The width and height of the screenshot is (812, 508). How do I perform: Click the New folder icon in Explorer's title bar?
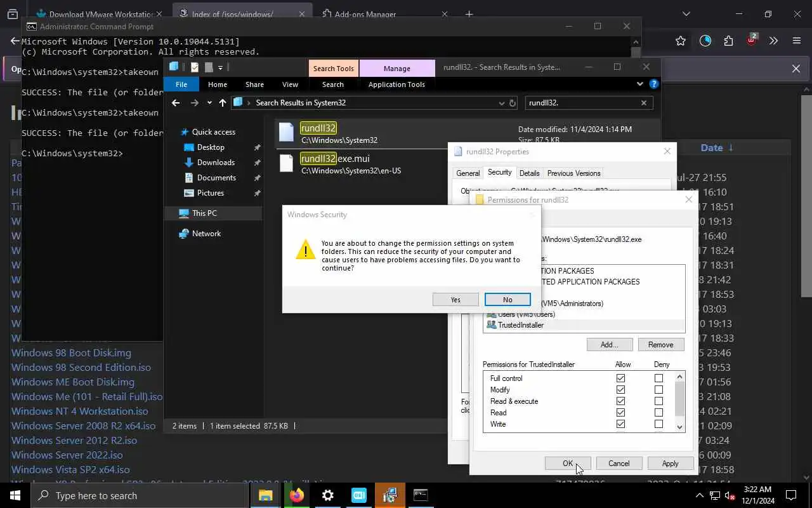coord(209,67)
